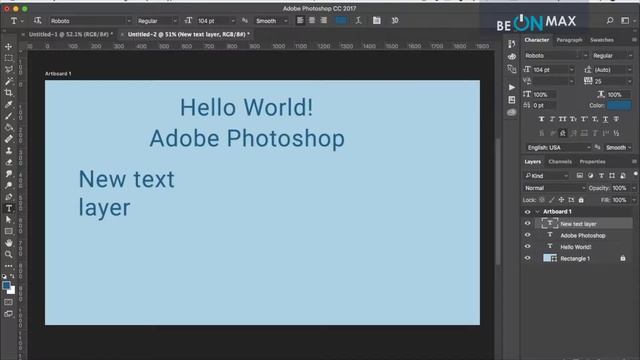
Task: Enable Small Caps in Character panel
Action: coord(573,119)
